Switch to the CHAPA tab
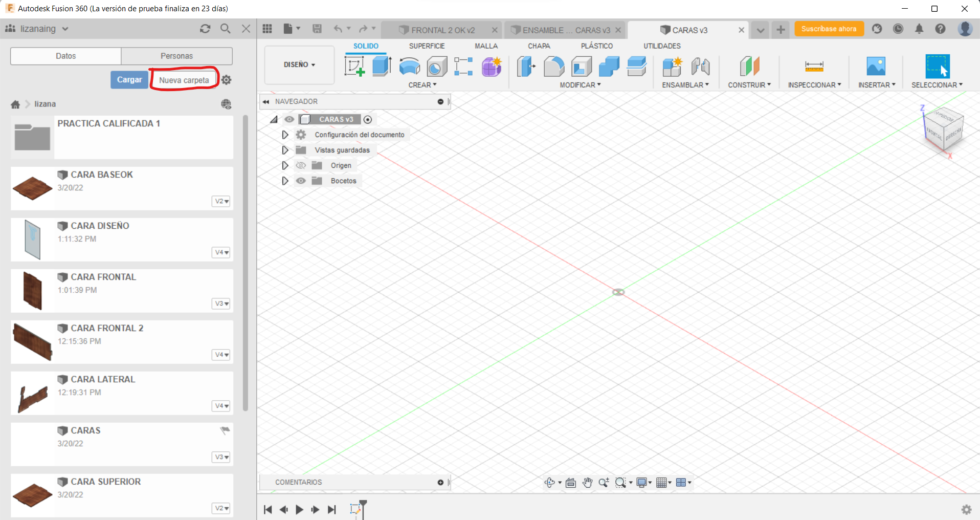This screenshot has height=520, width=980. click(539, 46)
